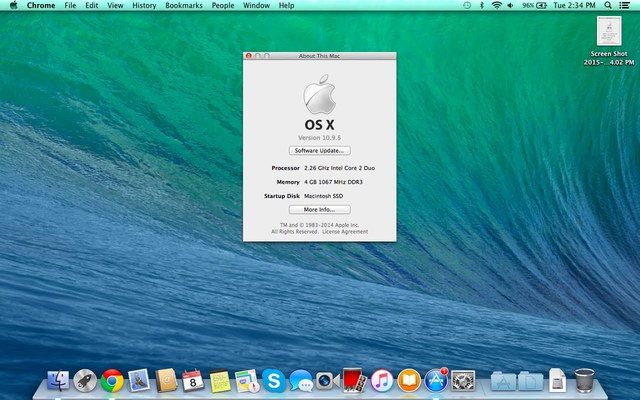Launch Skype from the dock

(x=274, y=380)
